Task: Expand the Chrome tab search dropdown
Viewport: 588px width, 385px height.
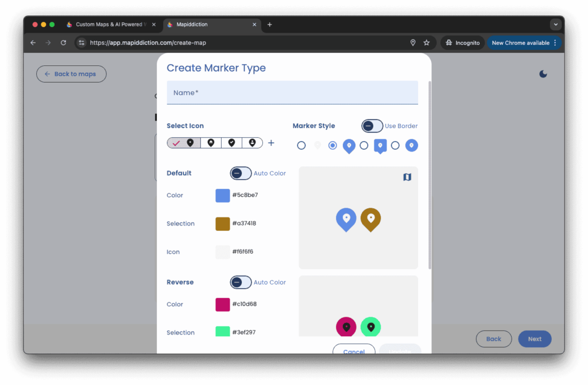Action: pos(555,25)
